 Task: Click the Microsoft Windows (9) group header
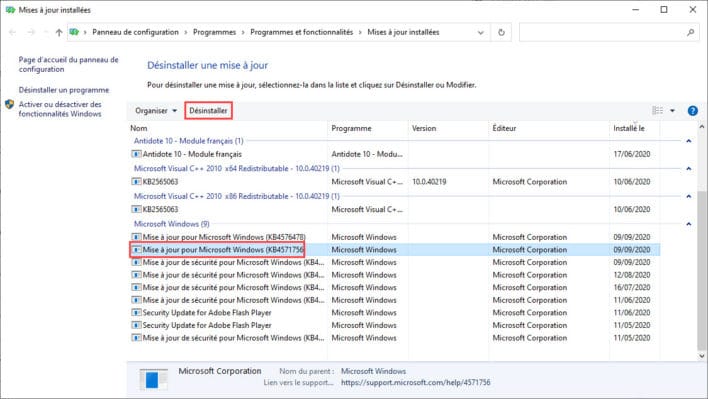click(x=172, y=224)
